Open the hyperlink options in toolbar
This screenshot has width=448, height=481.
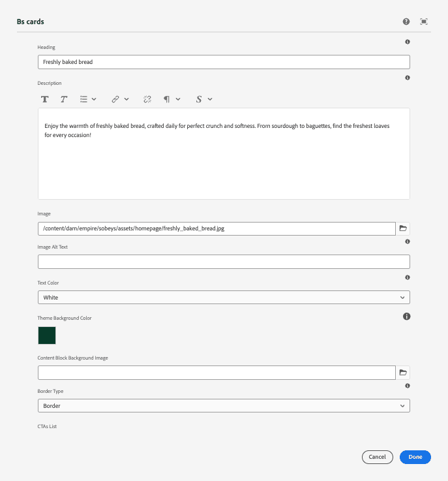(x=119, y=99)
